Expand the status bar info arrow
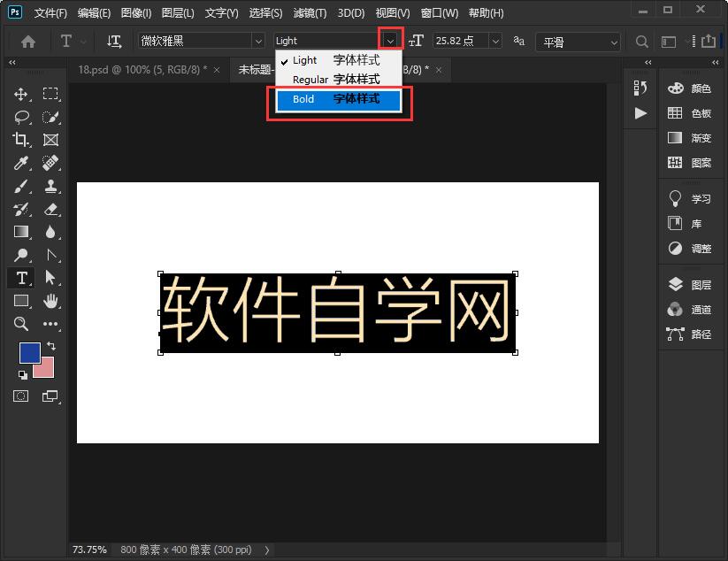Viewport: 728px width, 561px height. pyautogui.click(x=267, y=550)
